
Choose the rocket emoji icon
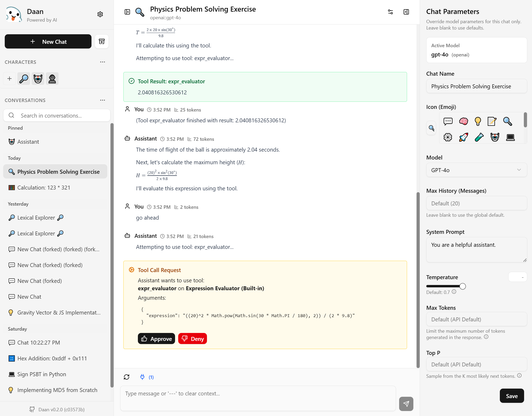pos(463,137)
